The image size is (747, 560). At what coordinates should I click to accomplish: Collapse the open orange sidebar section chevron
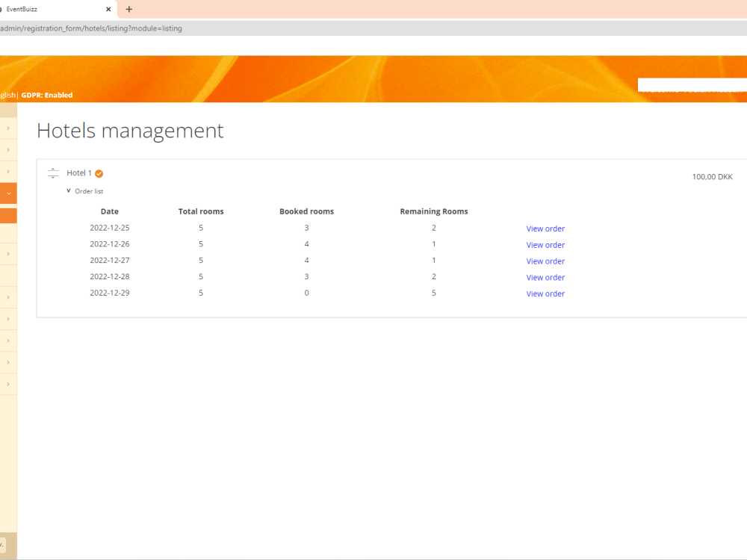(7, 193)
